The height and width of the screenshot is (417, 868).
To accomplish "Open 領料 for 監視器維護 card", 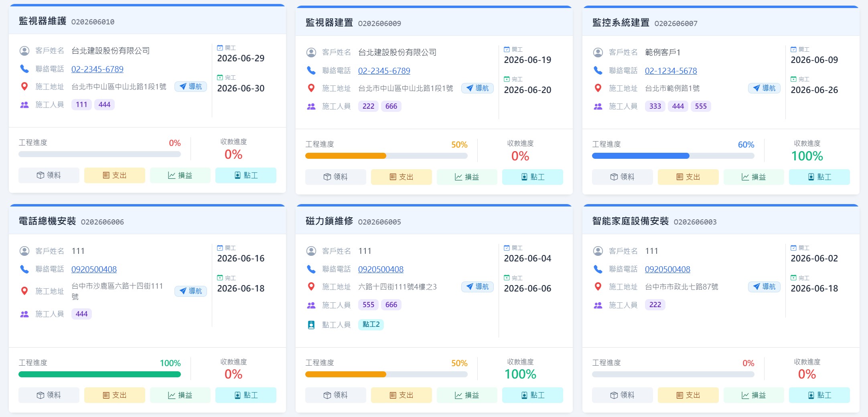I will [49, 175].
